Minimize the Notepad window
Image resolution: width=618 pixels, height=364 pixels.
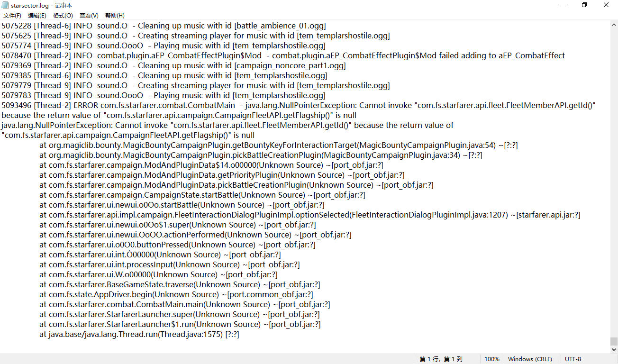click(x=563, y=5)
